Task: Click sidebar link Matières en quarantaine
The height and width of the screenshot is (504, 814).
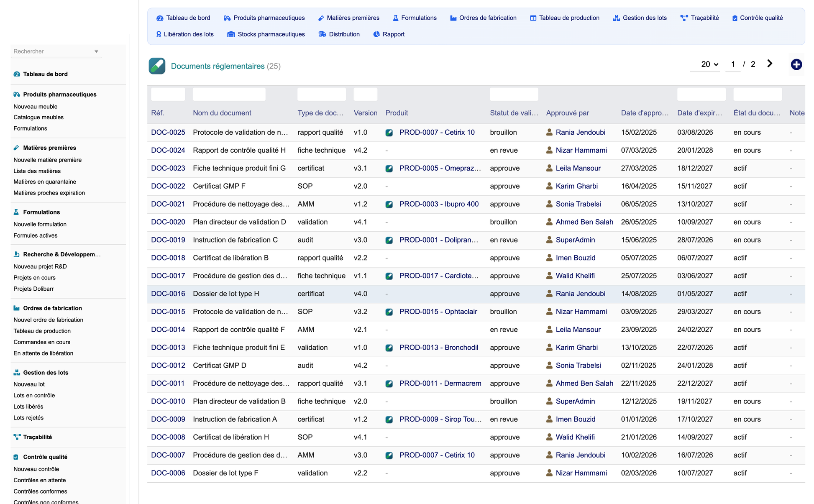Action: [x=45, y=182]
